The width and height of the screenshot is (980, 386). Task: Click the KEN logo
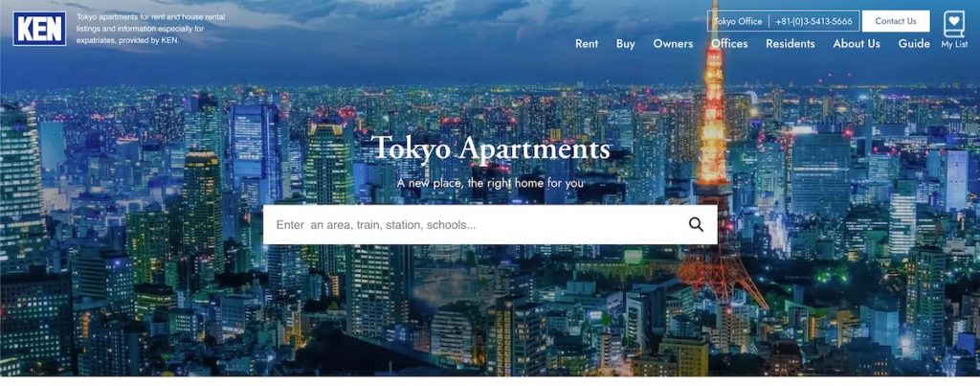39,29
